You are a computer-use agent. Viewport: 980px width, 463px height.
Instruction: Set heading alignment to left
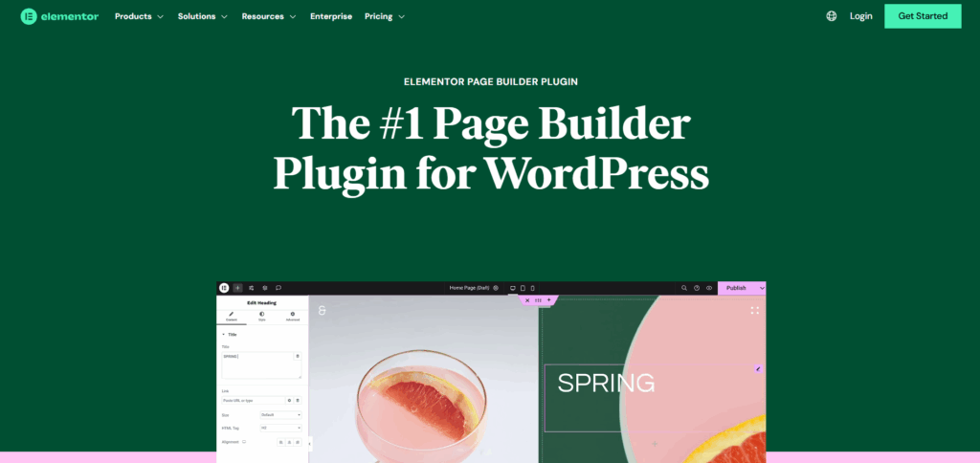(x=281, y=442)
